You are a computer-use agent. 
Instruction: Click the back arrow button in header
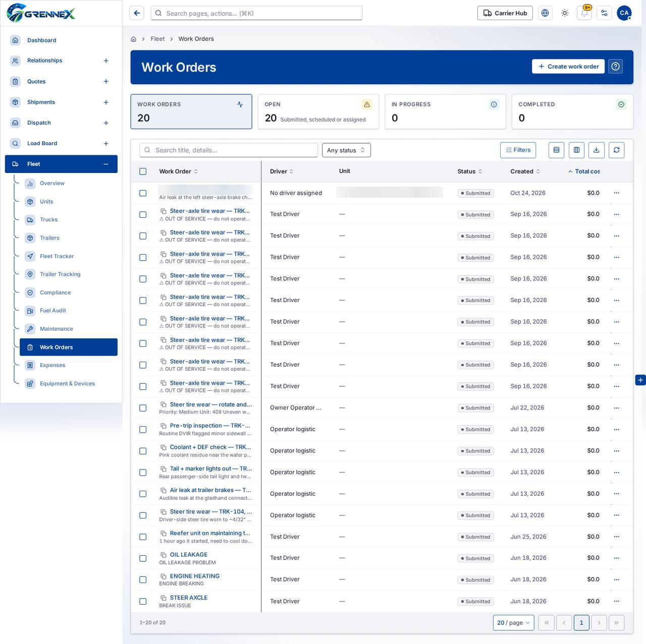pos(137,13)
